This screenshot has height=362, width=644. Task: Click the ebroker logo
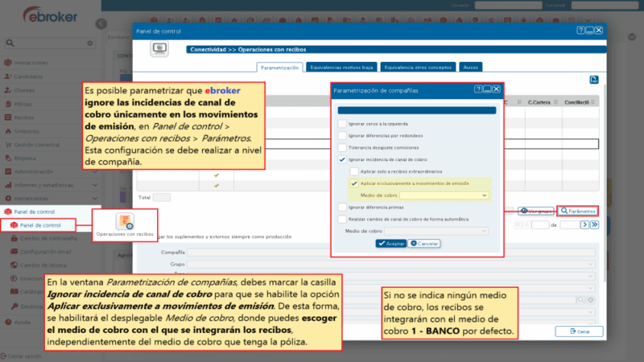[50, 15]
